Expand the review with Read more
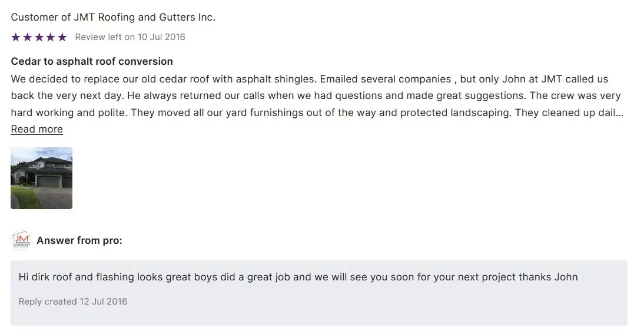The image size is (644, 334). click(x=36, y=130)
